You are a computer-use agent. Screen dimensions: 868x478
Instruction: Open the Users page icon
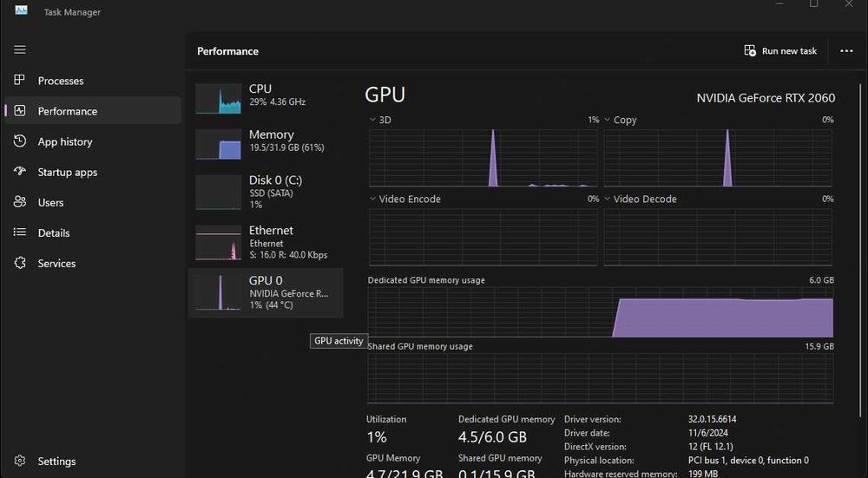[x=20, y=202]
